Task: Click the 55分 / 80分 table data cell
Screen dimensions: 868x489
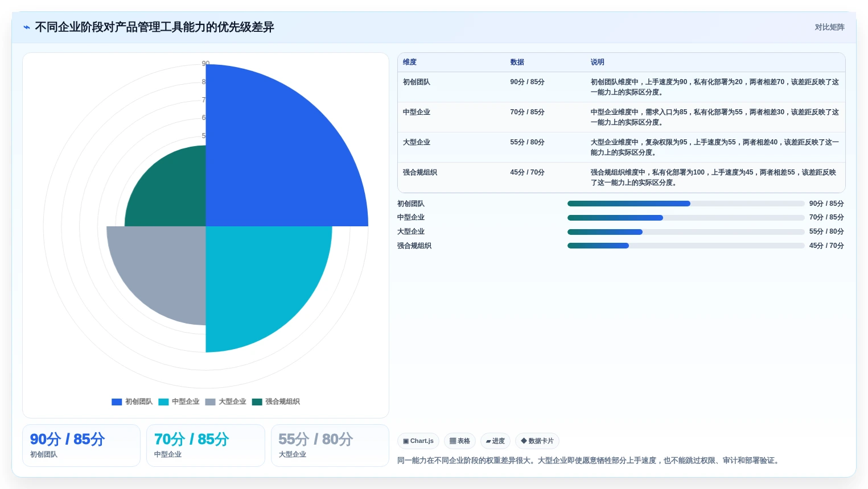Action: point(527,143)
